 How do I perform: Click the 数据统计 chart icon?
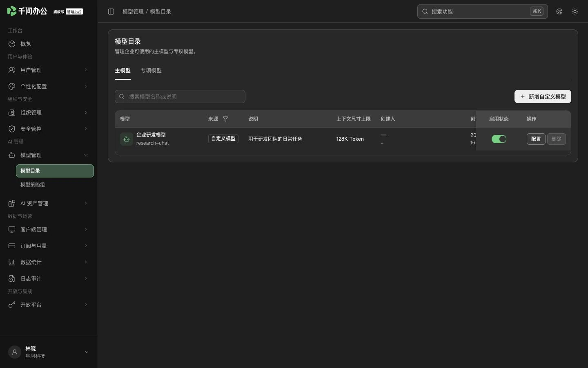pos(12,262)
